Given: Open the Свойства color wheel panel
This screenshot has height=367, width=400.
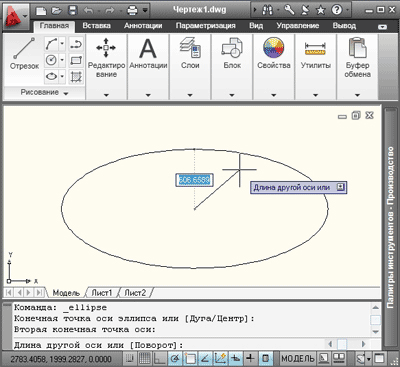Looking at the screenshot, I should click(x=274, y=53).
